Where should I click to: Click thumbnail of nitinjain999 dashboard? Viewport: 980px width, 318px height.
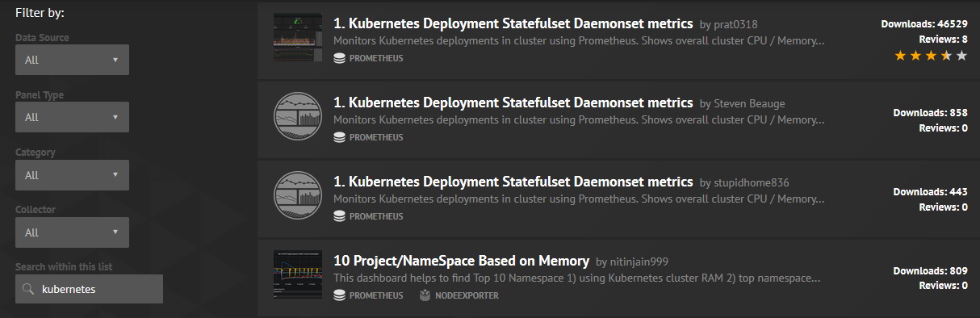[298, 274]
